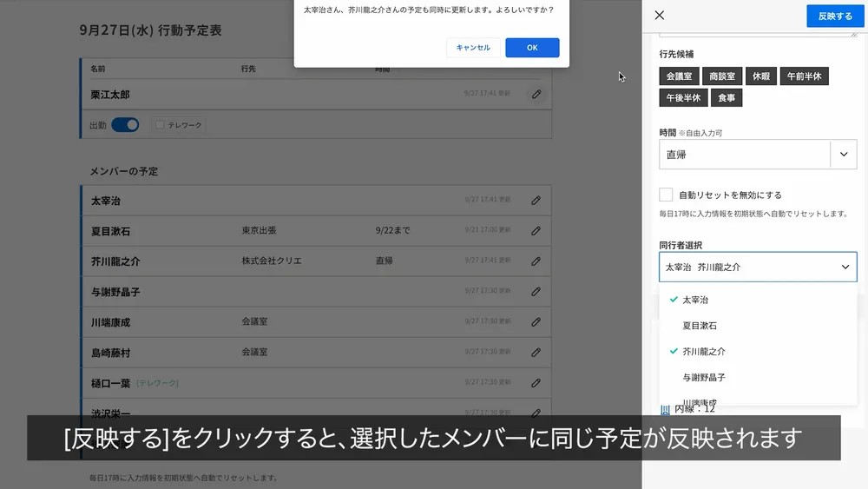This screenshot has width=868, height=489.
Task: Edit 川端康成's row with pencil icon
Action: pos(536,322)
